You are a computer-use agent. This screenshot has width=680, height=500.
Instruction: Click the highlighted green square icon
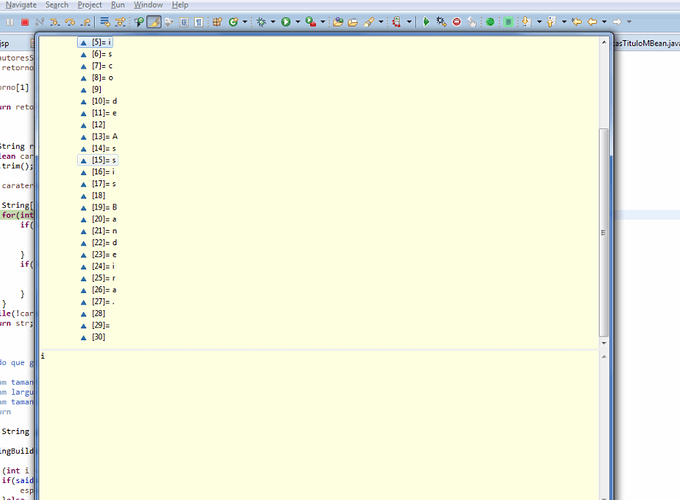tap(508, 22)
